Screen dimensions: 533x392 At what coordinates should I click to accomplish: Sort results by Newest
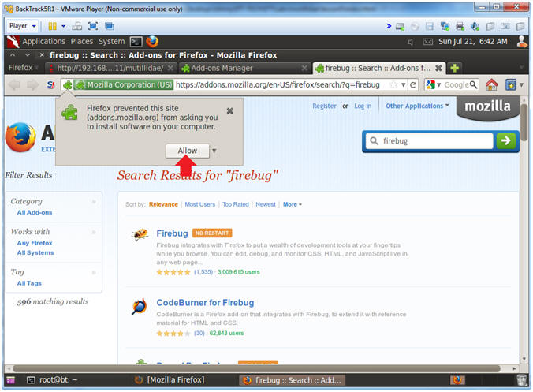pyautogui.click(x=266, y=204)
